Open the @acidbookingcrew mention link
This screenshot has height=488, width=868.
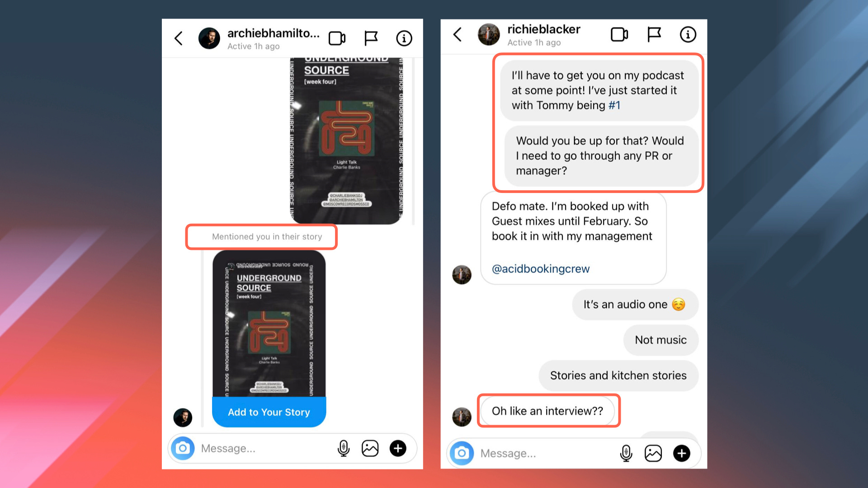[x=541, y=269]
